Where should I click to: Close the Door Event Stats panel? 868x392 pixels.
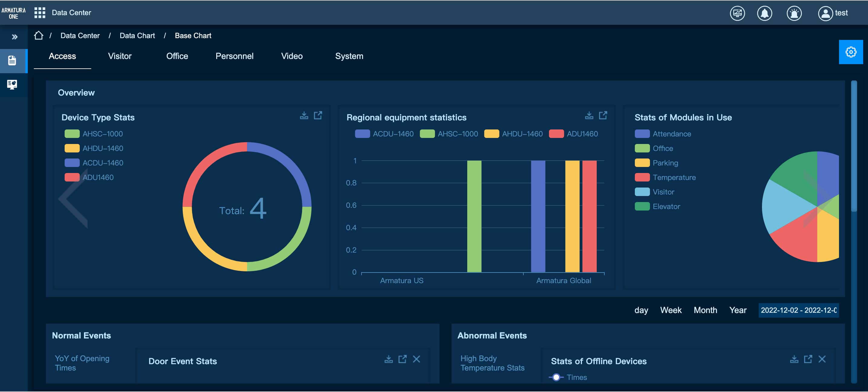[x=416, y=359]
